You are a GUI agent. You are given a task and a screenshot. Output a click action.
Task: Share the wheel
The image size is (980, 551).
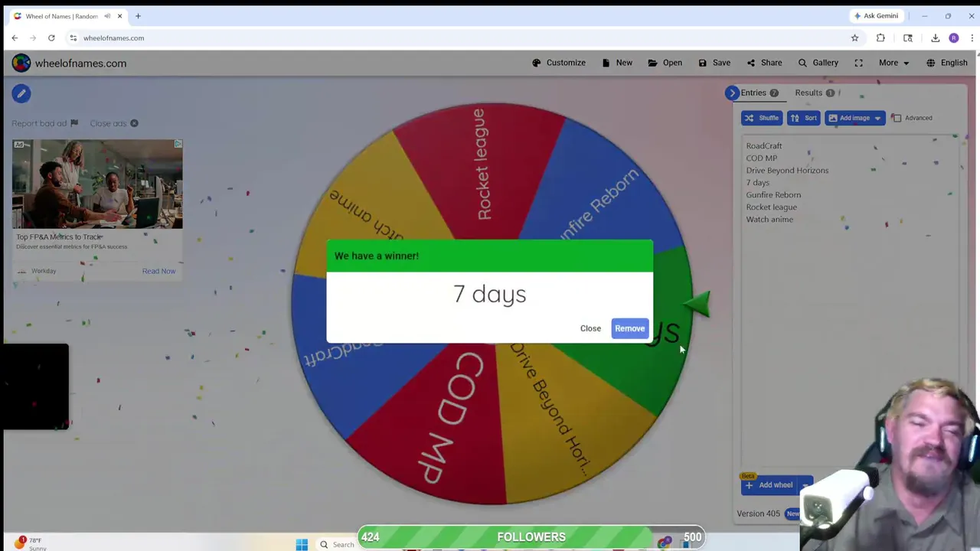764,63
